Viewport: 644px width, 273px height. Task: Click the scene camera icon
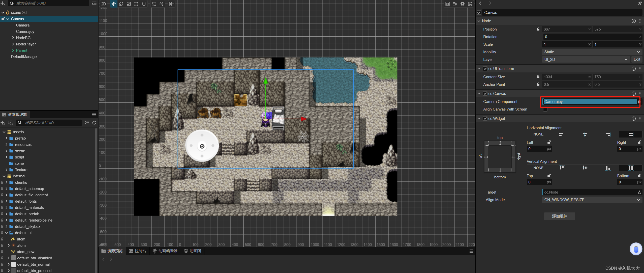(455, 4)
